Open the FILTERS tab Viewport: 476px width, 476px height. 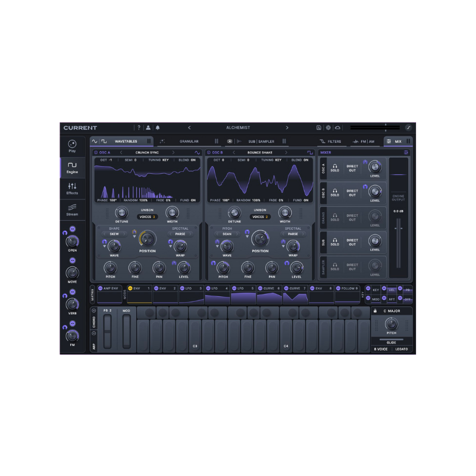pyautogui.click(x=331, y=142)
